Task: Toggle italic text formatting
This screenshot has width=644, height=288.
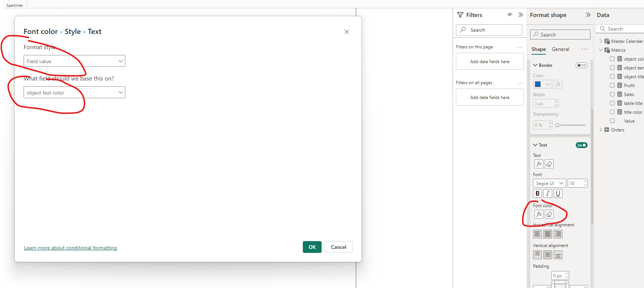Action: click(548, 193)
